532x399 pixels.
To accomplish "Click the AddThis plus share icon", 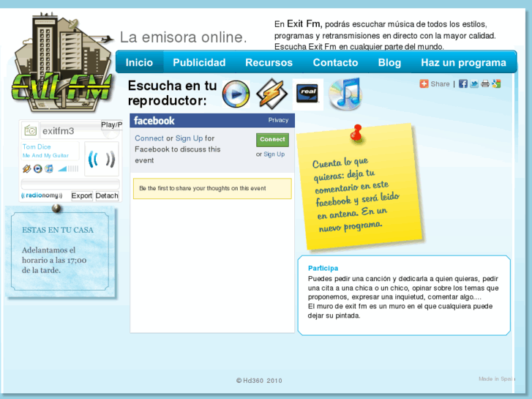I will 424,84.
